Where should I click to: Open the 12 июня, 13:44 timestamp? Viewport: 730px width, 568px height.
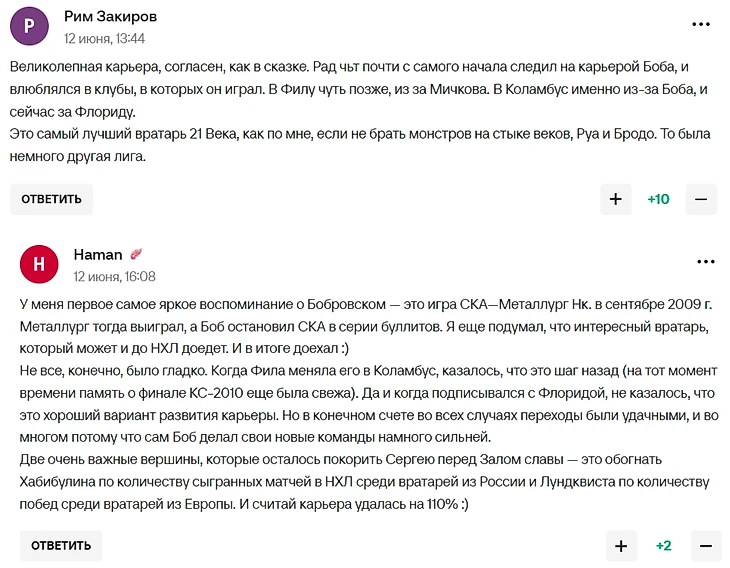point(104,38)
